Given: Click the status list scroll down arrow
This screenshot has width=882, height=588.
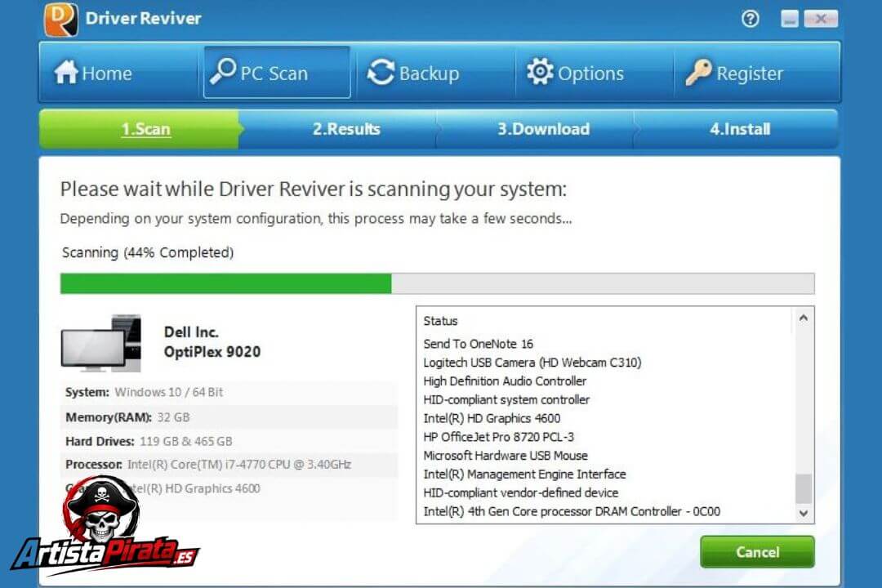Looking at the screenshot, I should coord(804,513).
